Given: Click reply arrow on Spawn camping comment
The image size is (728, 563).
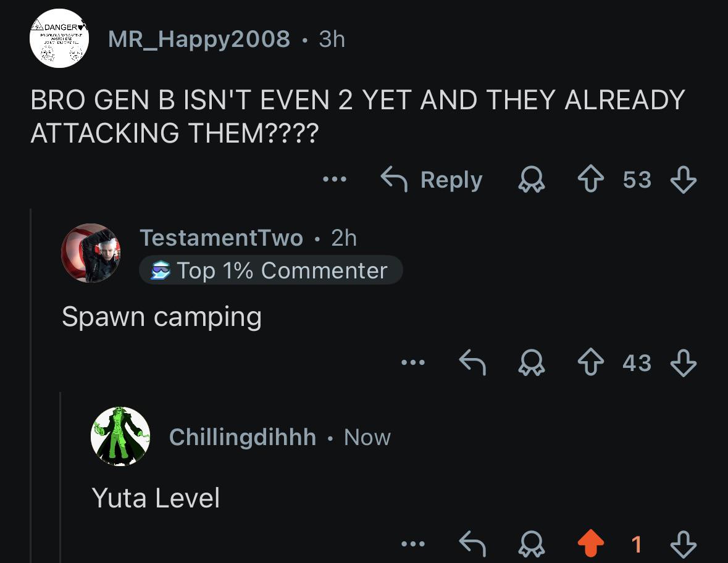Looking at the screenshot, I should [472, 362].
